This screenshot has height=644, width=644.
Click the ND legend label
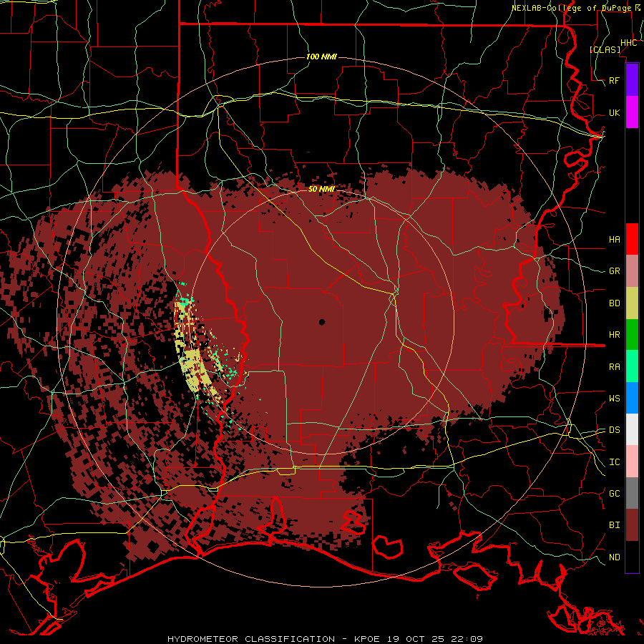(614, 557)
